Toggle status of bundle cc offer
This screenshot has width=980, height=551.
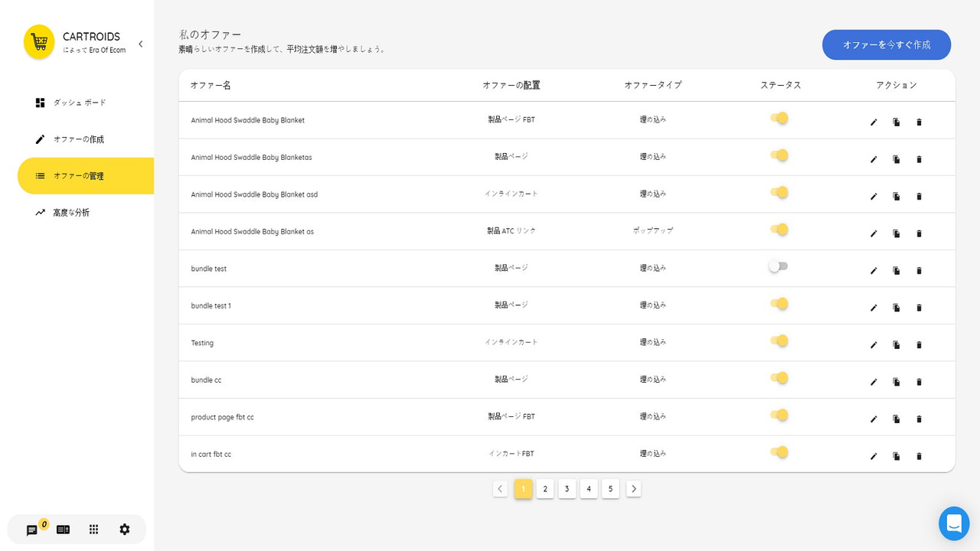[779, 377]
